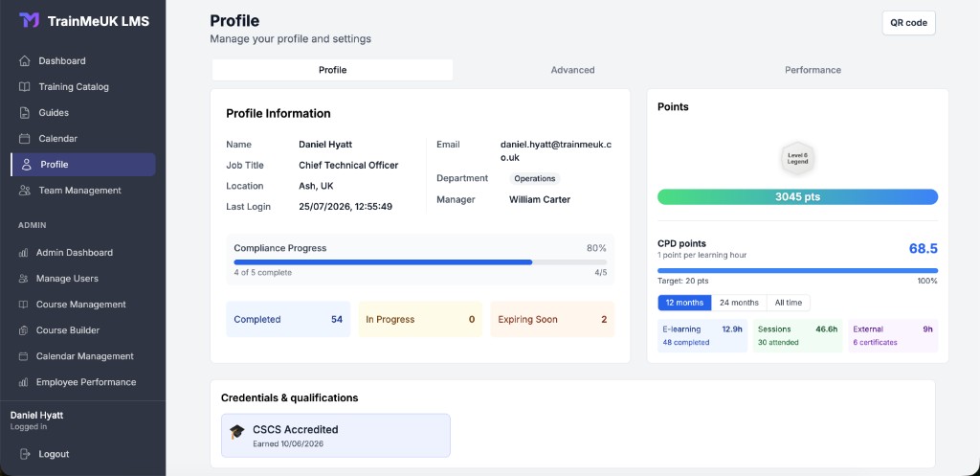
Task: Click the Target: 20 pts label
Action: coord(683,282)
